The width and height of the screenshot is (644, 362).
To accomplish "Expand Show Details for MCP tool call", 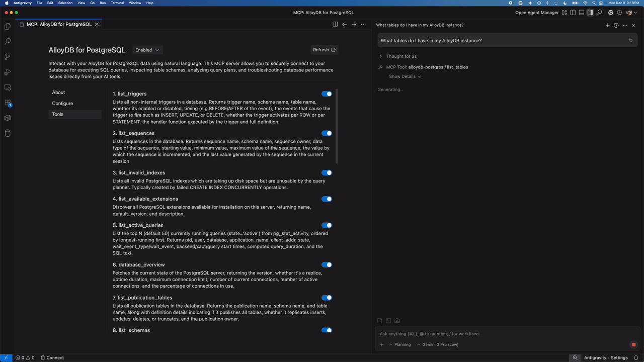I will point(405,76).
